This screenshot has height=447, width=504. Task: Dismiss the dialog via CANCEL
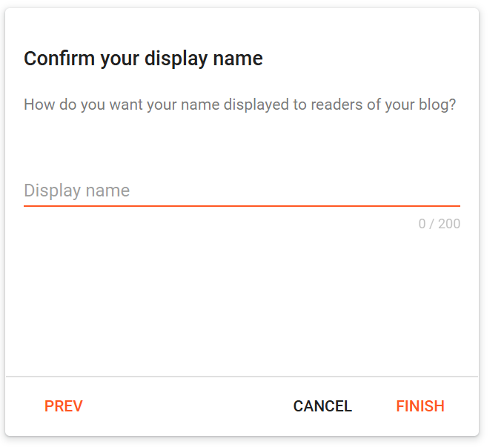(x=322, y=405)
